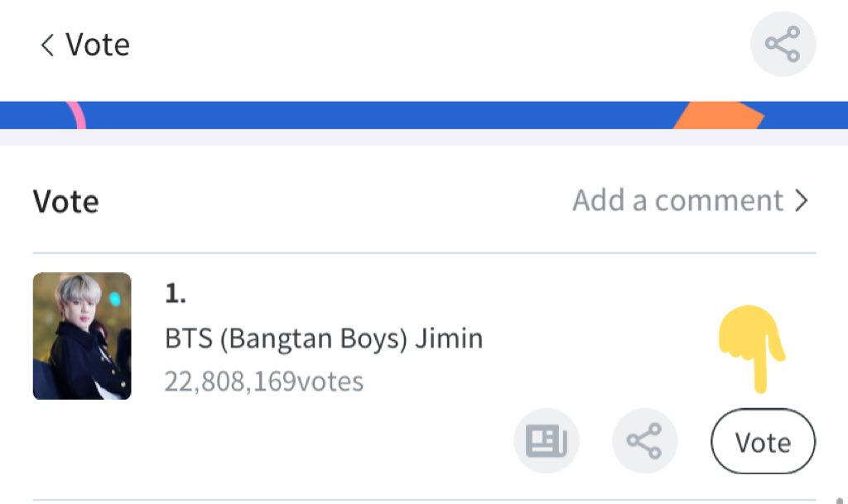848x504 pixels.
Task: Open the news article icon for Jimin
Action: click(x=547, y=441)
